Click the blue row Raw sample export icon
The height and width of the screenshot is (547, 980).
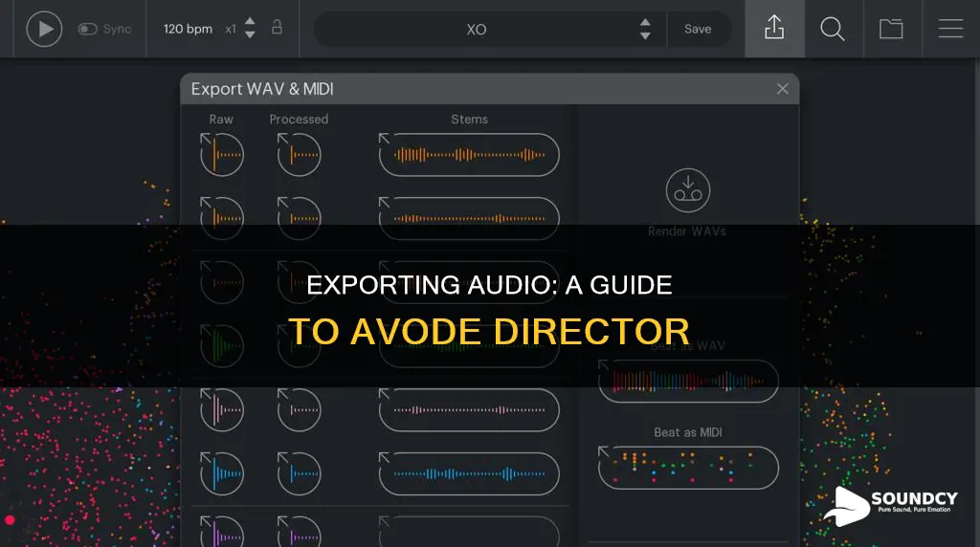tap(222, 473)
